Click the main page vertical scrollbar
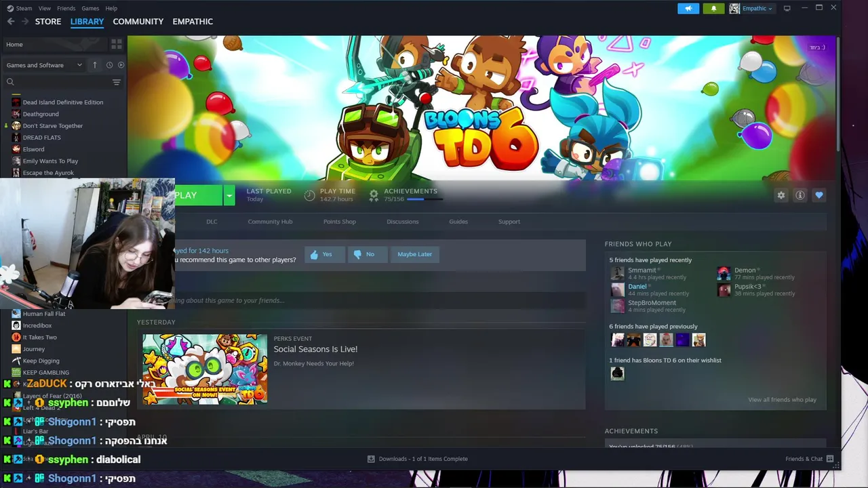 tap(838, 95)
